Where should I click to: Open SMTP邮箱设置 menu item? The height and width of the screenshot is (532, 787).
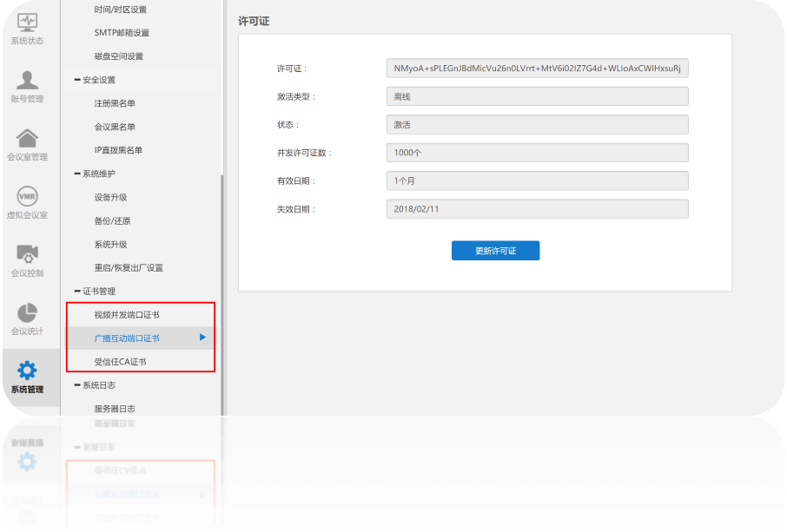point(122,33)
